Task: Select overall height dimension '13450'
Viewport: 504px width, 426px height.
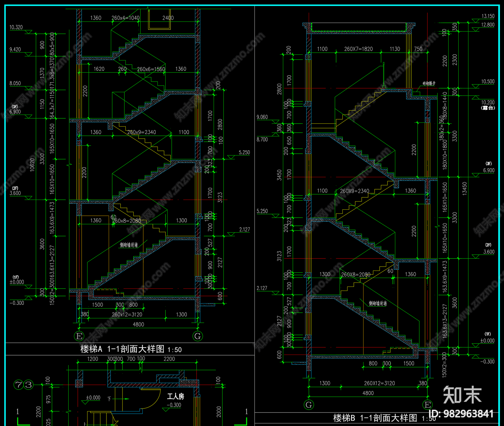Action: [464, 189]
